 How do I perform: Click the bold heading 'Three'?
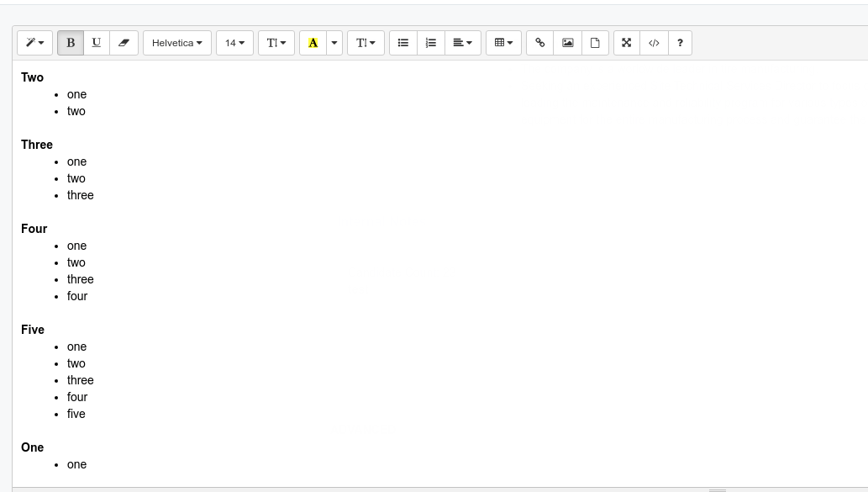click(37, 145)
